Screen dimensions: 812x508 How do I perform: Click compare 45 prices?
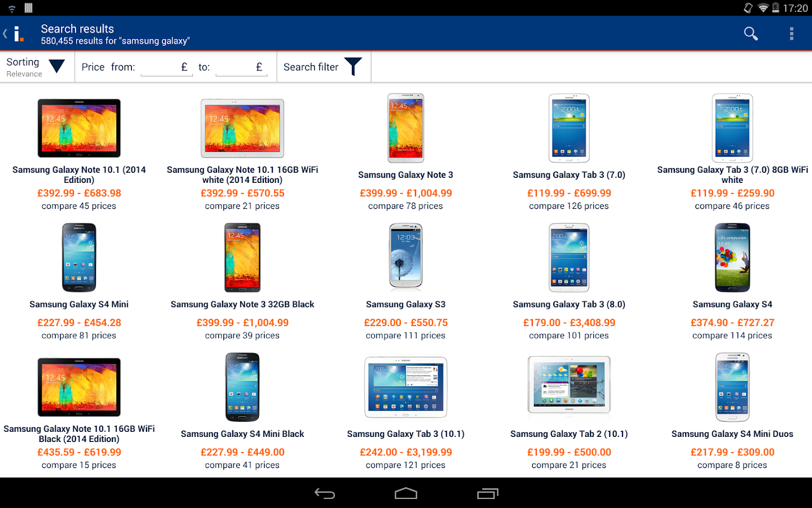click(x=79, y=206)
